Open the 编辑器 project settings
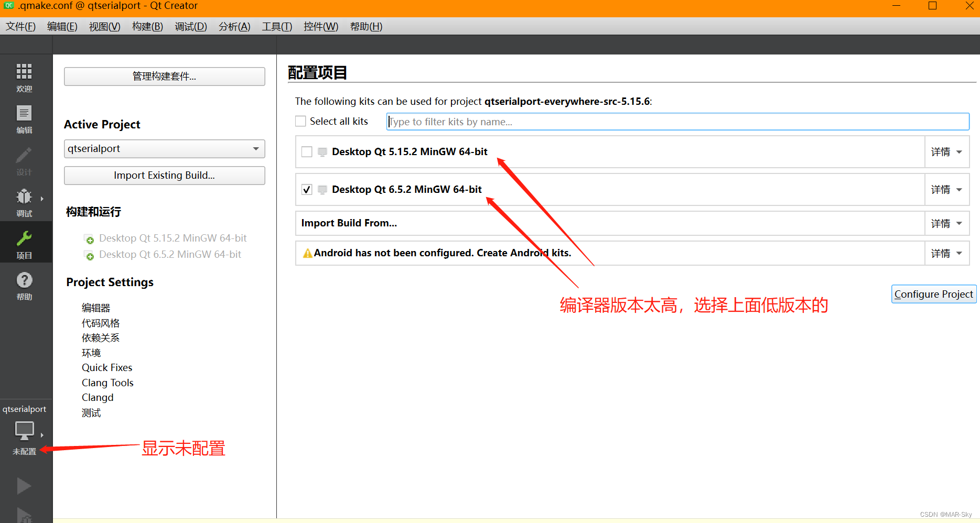This screenshot has height=523, width=980. [x=96, y=308]
